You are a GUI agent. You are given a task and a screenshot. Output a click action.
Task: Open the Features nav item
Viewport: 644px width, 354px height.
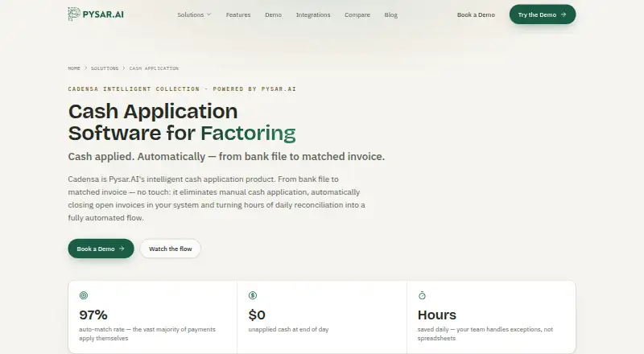pyautogui.click(x=238, y=14)
